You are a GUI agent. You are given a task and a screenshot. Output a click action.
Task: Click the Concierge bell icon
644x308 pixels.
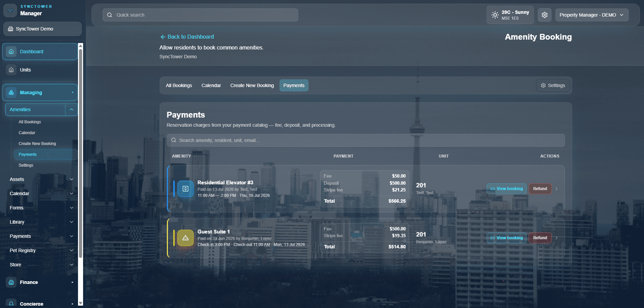(11, 303)
